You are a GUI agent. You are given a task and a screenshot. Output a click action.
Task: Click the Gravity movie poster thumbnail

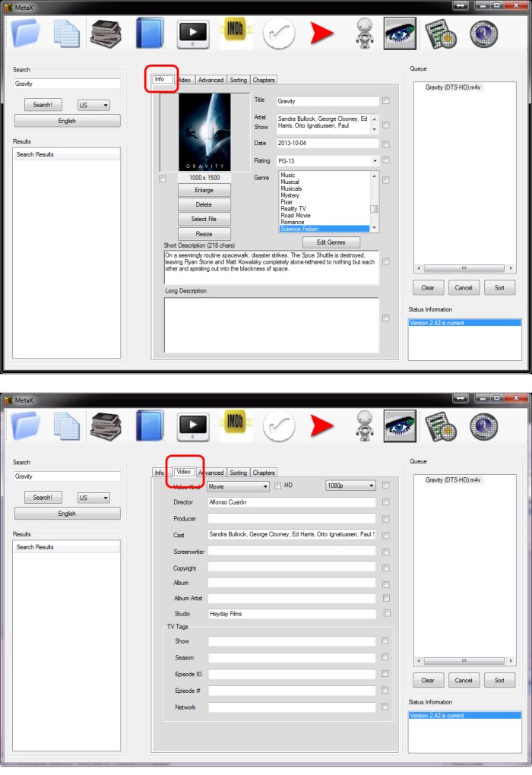coord(204,132)
